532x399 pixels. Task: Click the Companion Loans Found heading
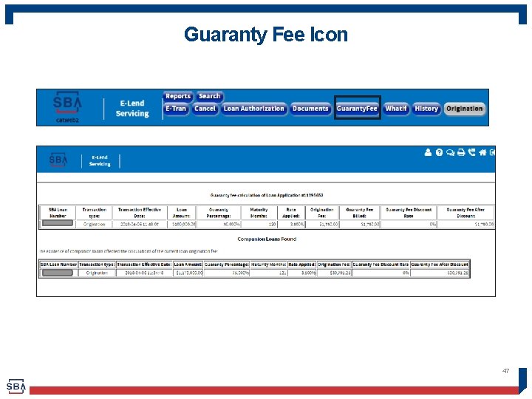point(267,239)
